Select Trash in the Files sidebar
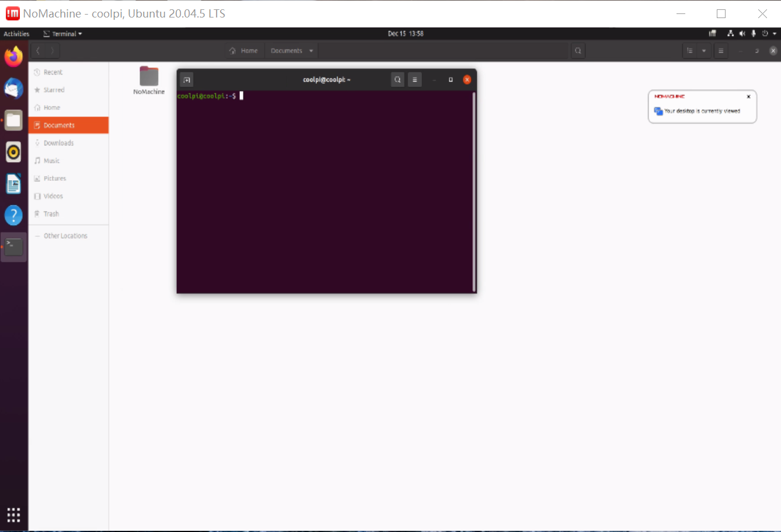Viewport: 781px width, 532px height. pos(68,213)
